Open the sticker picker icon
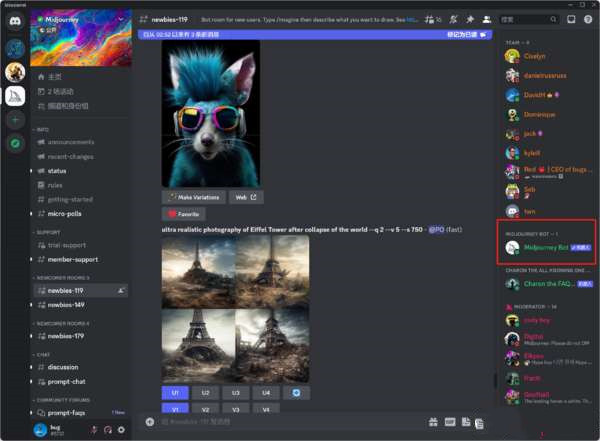Screen dimensions: 600x441 [x=466, y=422]
